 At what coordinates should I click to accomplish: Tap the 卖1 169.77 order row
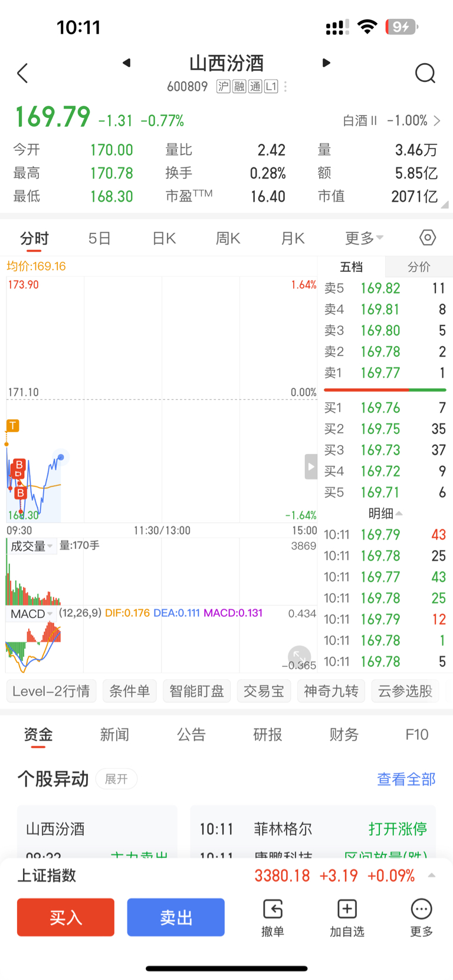[x=385, y=373]
